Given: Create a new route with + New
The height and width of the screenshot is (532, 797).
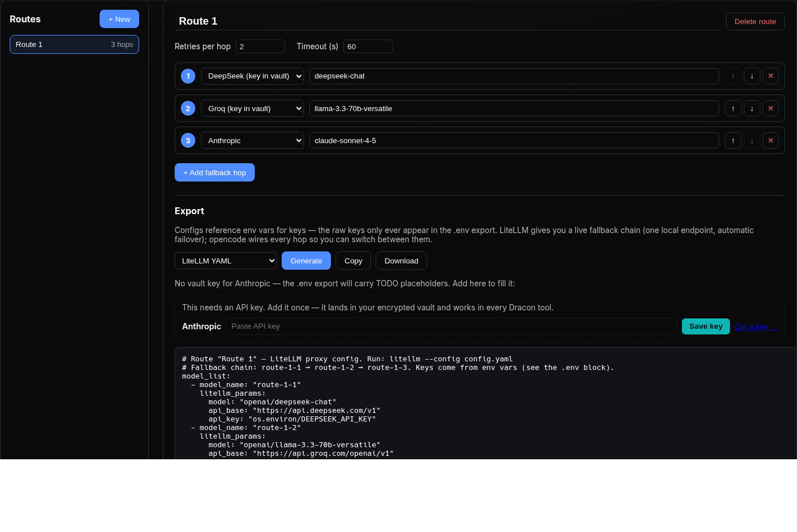Looking at the screenshot, I should (119, 19).
